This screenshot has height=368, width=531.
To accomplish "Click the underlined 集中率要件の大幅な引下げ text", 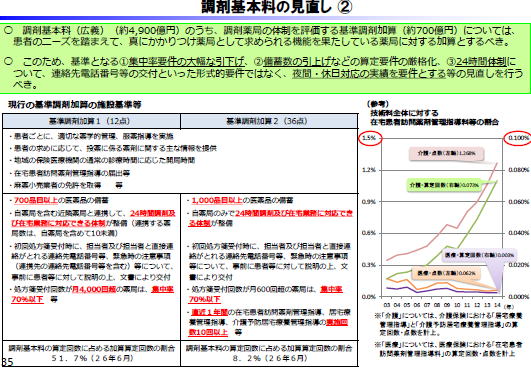I will click(187, 62).
